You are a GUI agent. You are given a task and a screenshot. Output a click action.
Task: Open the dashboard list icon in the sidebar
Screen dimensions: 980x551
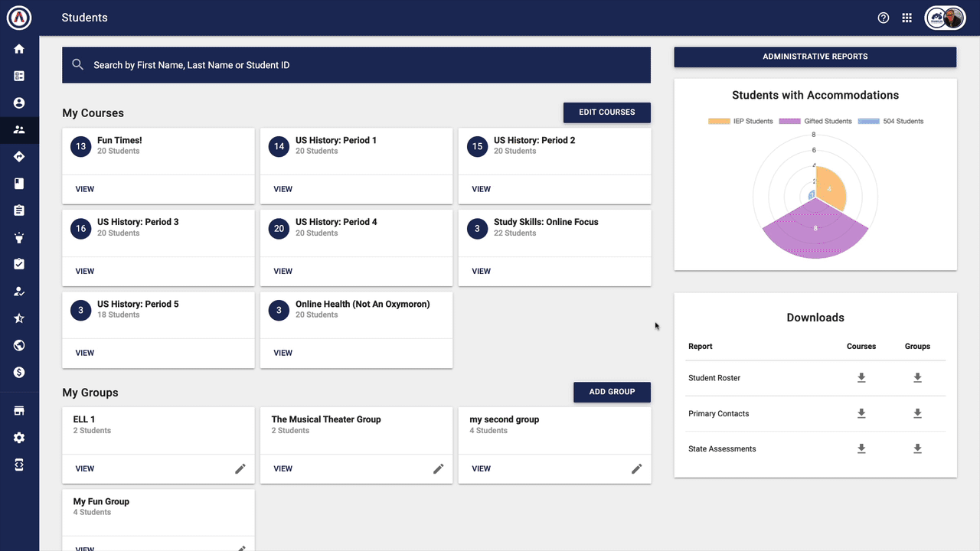tap(19, 76)
